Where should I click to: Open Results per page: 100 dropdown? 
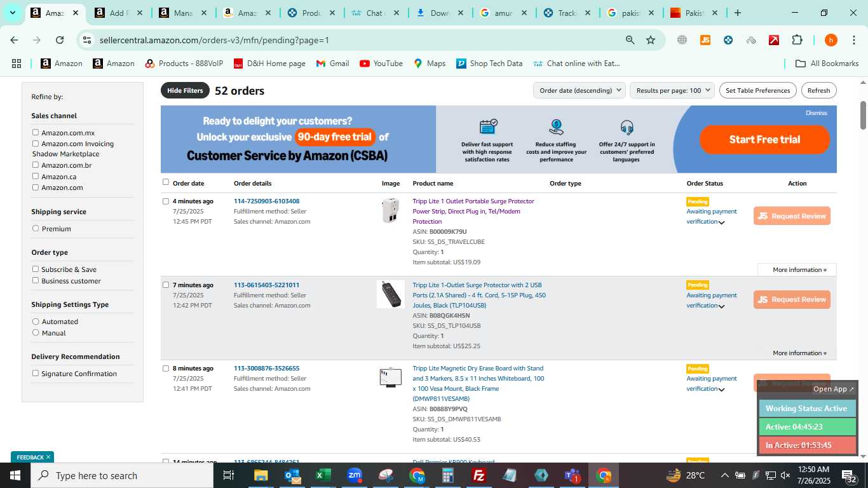672,90
